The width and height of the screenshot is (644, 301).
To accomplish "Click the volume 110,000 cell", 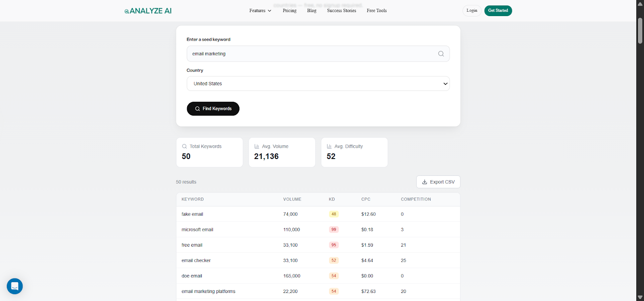I will (291, 230).
